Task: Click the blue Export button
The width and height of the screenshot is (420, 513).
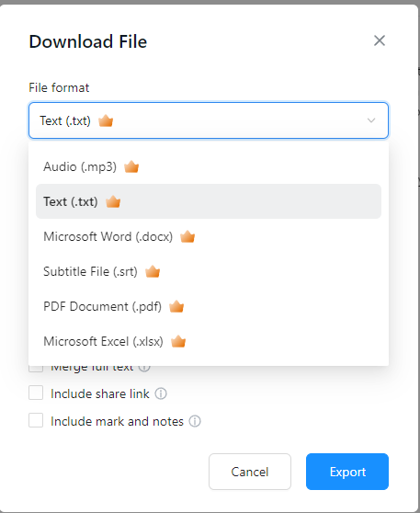Action: click(x=347, y=472)
